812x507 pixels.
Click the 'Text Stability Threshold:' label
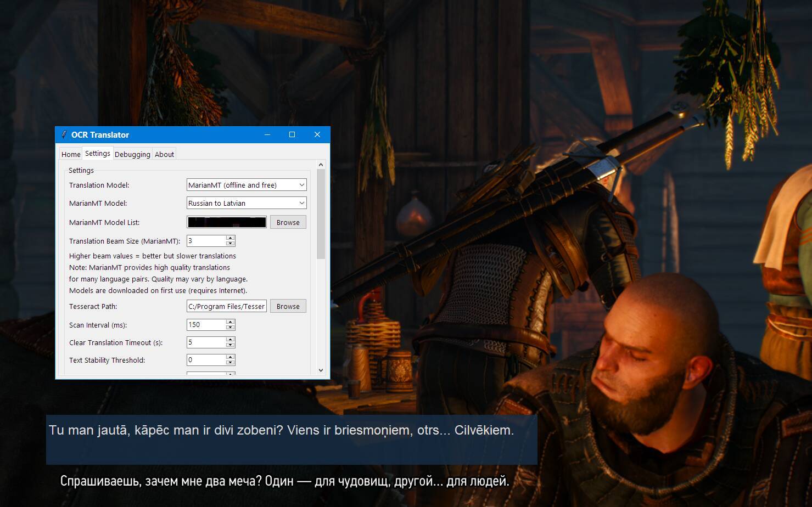107,360
